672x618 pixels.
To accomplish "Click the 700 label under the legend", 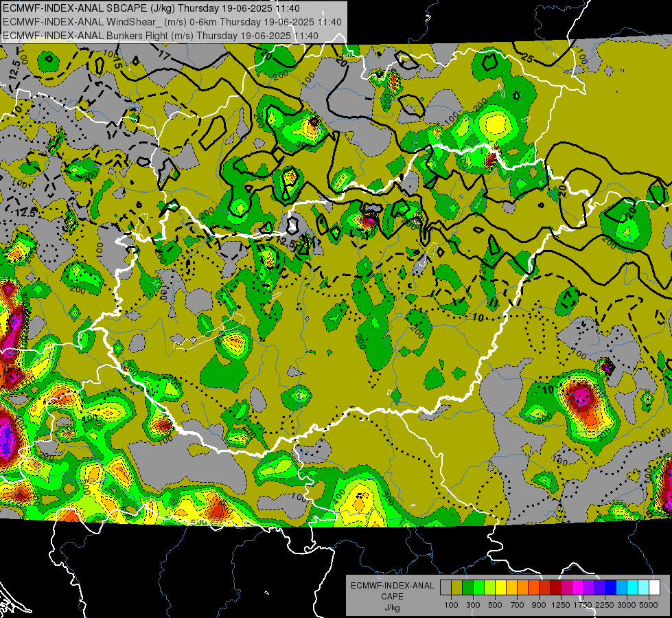I will pos(518,605).
